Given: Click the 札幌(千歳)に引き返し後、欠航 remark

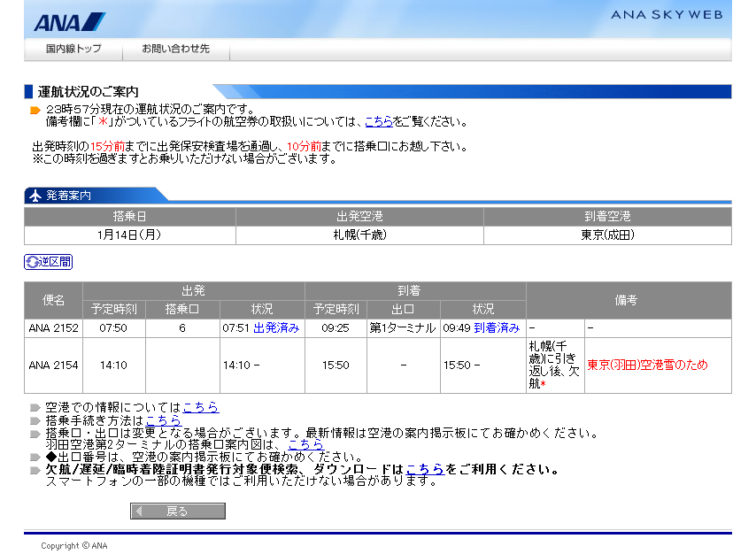Looking at the screenshot, I should coord(554,365).
